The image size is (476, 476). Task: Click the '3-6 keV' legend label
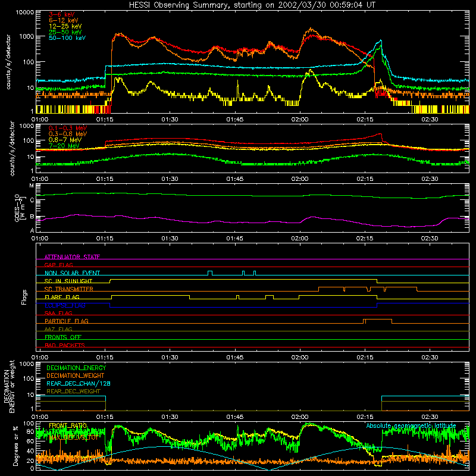pos(62,14)
